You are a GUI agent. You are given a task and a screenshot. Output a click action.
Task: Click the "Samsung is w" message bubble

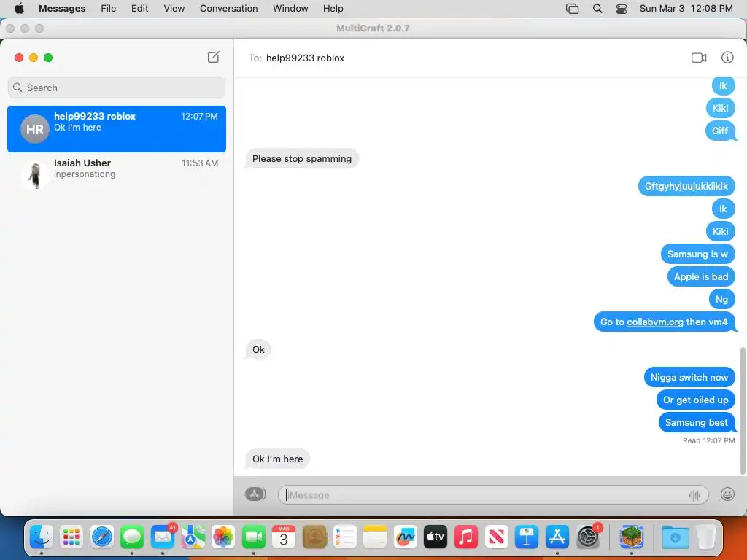pos(697,254)
